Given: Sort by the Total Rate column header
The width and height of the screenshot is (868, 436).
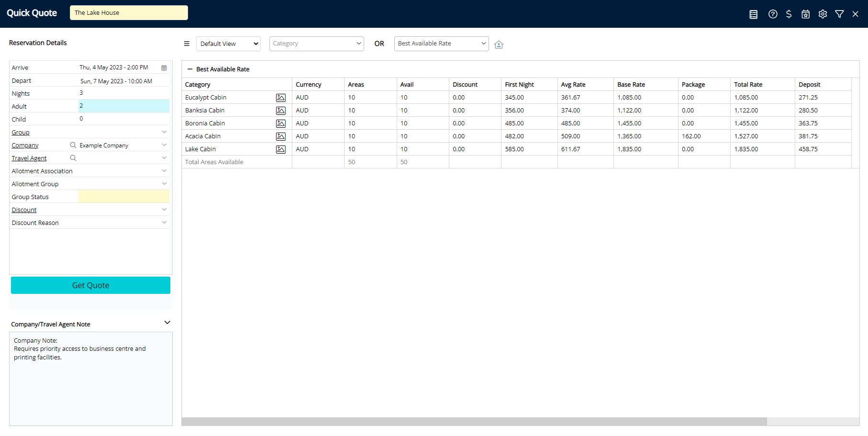Looking at the screenshot, I should tap(748, 85).
